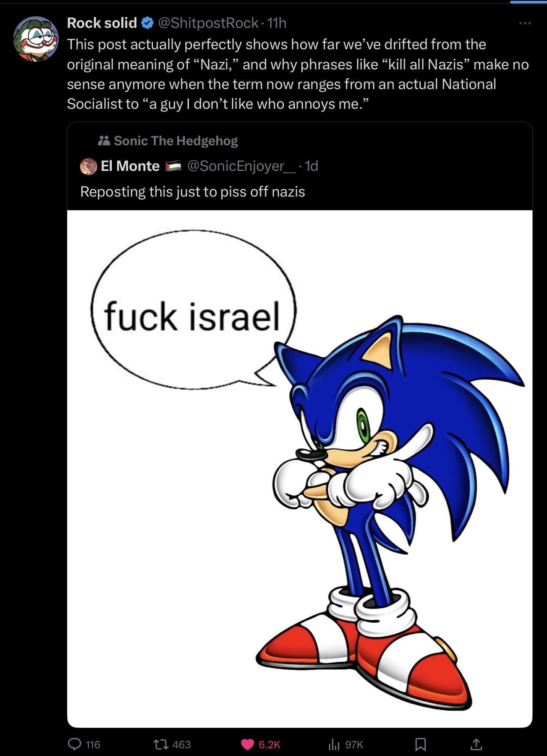The width and height of the screenshot is (547, 756).
Task: Open the three-dot more options menu
Action: click(525, 23)
